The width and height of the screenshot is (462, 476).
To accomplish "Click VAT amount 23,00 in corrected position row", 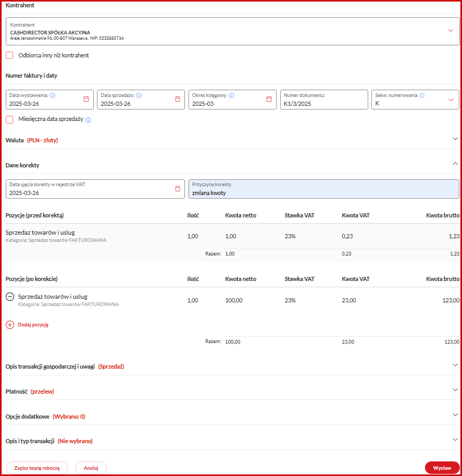I will tap(349, 300).
